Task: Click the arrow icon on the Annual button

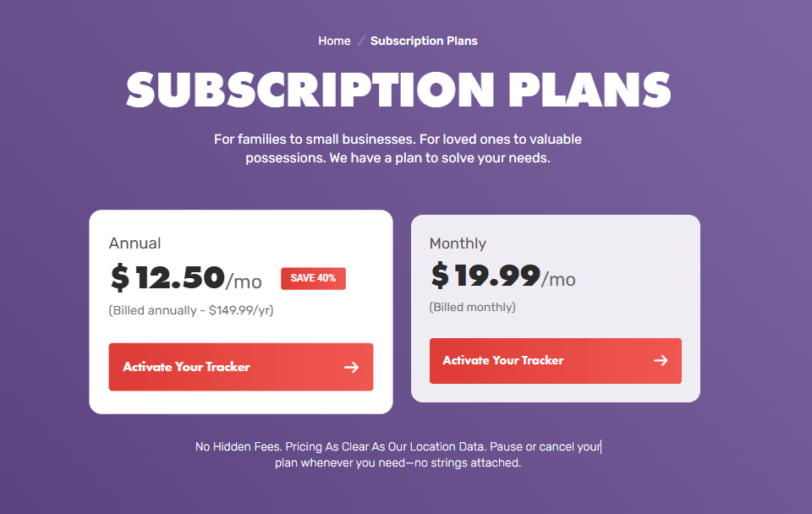Action: coord(351,367)
